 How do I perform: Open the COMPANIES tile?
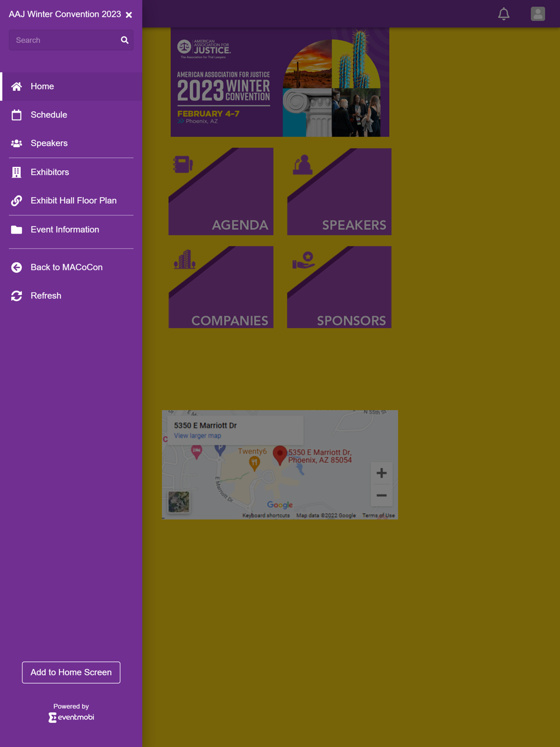click(221, 287)
